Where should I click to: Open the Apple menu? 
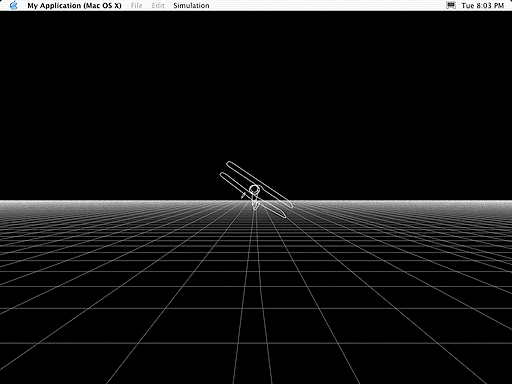tap(14, 5)
